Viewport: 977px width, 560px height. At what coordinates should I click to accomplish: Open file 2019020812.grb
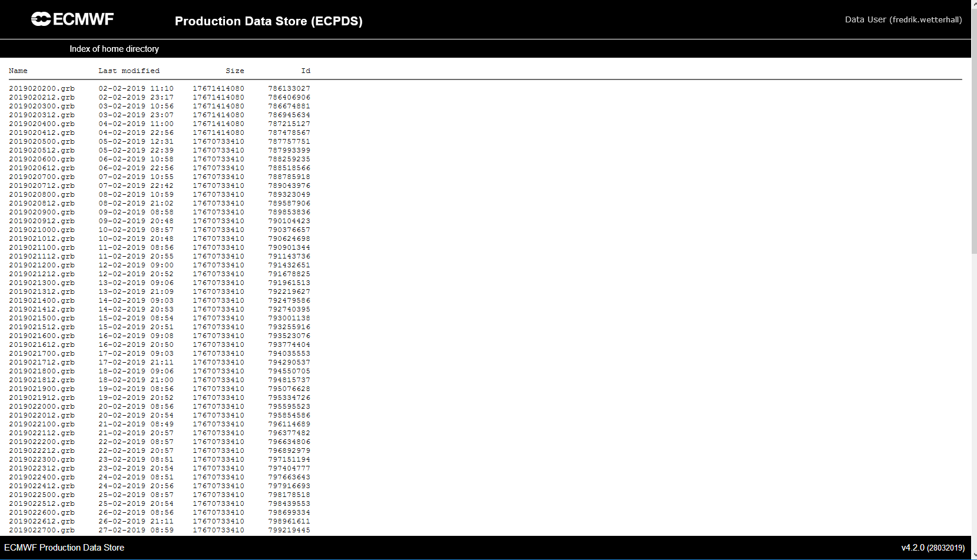(x=42, y=203)
